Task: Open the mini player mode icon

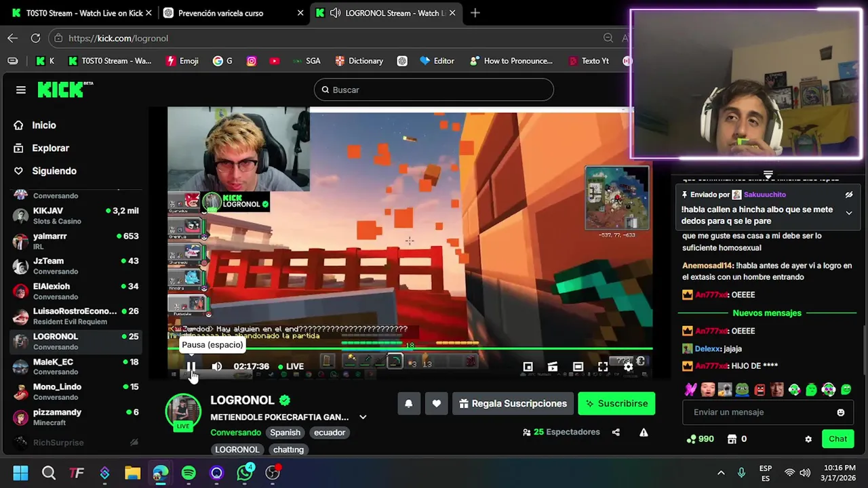Action: pyautogui.click(x=528, y=367)
